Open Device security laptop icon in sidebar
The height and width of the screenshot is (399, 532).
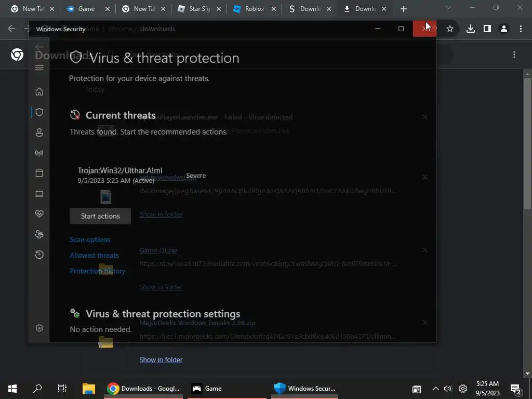(39, 193)
